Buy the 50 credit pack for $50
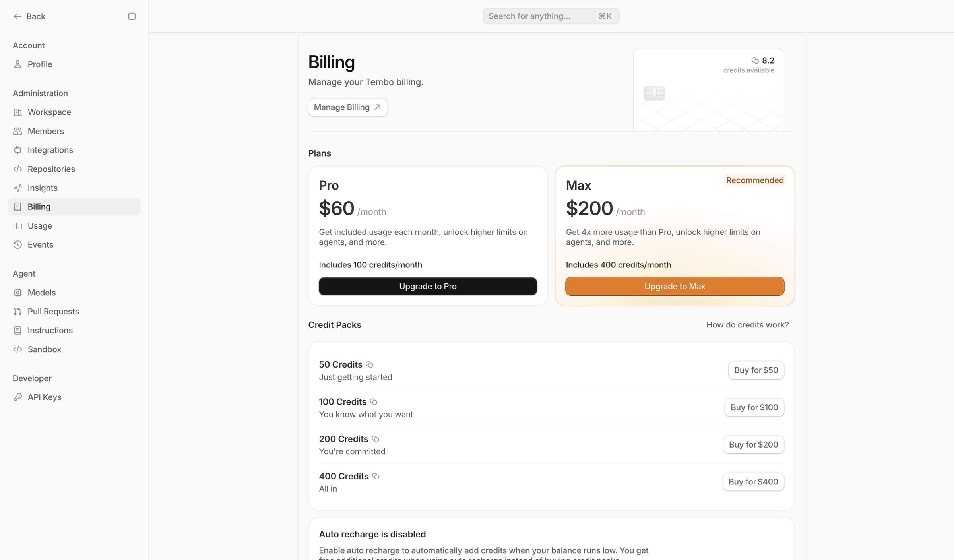The width and height of the screenshot is (954, 560). (756, 370)
